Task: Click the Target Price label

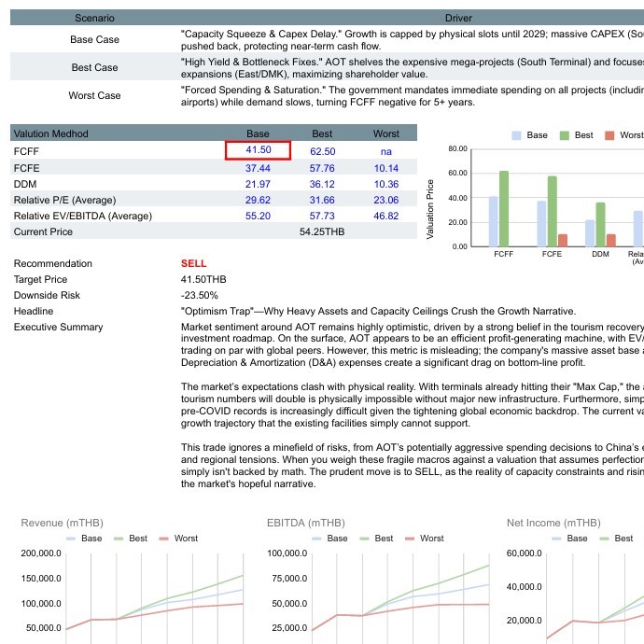Action: (x=40, y=279)
